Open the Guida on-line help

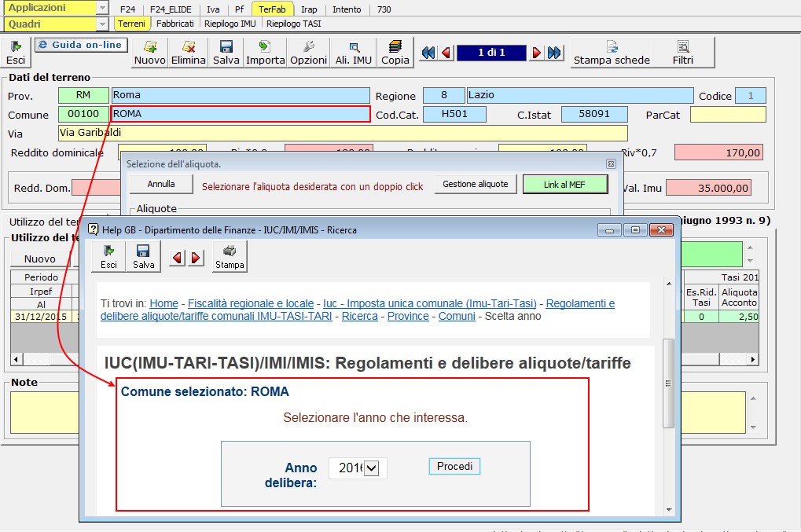pyautogui.click(x=81, y=45)
